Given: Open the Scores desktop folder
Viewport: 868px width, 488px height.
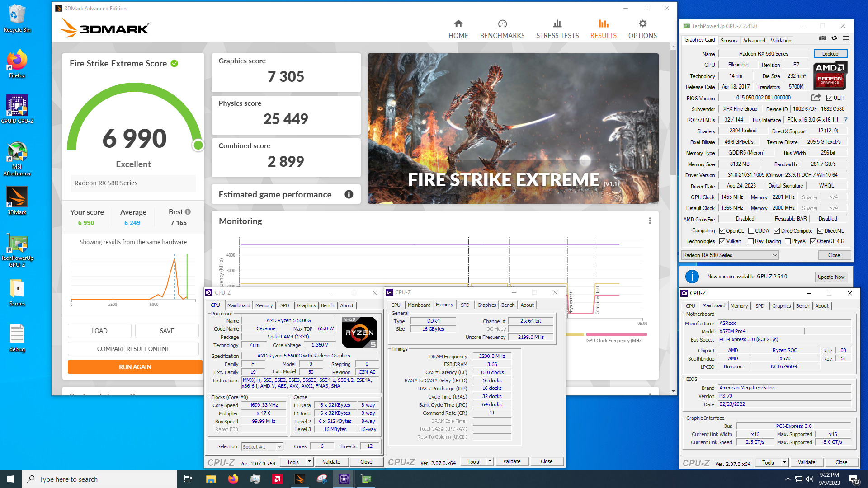Looking at the screenshot, I should tap(17, 292).
